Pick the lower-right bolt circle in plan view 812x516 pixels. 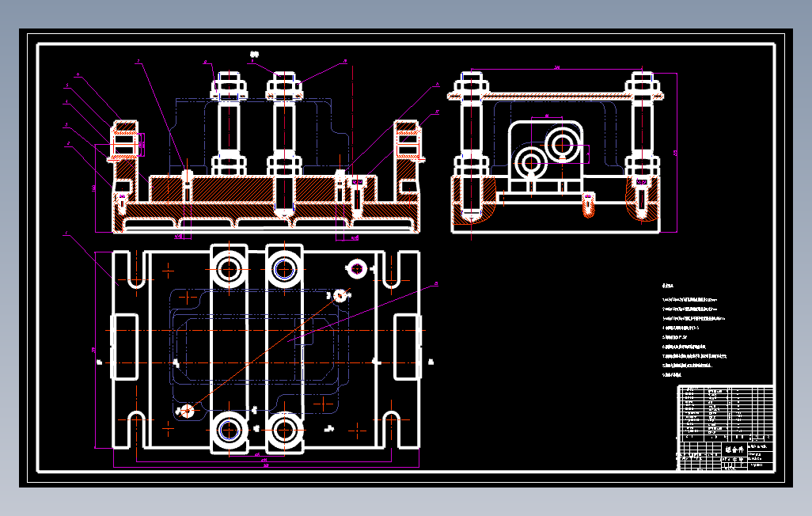[x=284, y=430]
